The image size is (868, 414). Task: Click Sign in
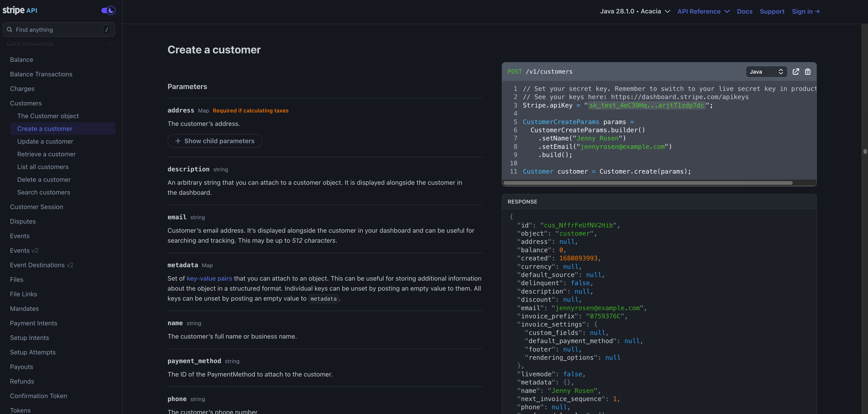[x=806, y=11]
